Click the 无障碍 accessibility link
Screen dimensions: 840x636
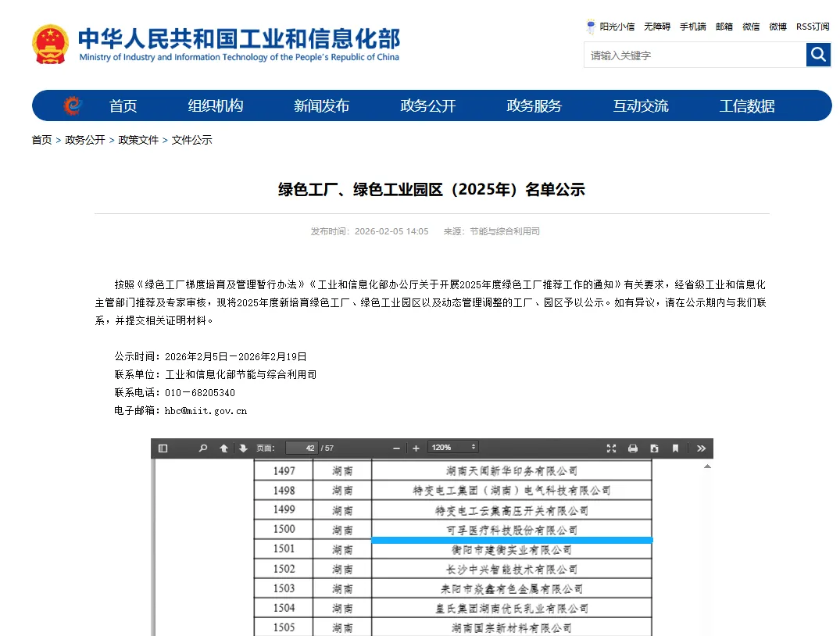pyautogui.click(x=656, y=27)
